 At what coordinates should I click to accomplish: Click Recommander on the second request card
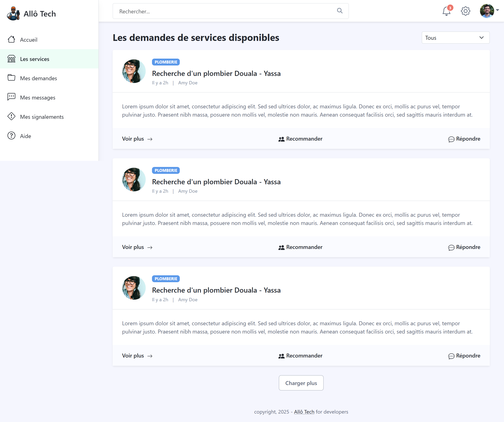point(300,247)
